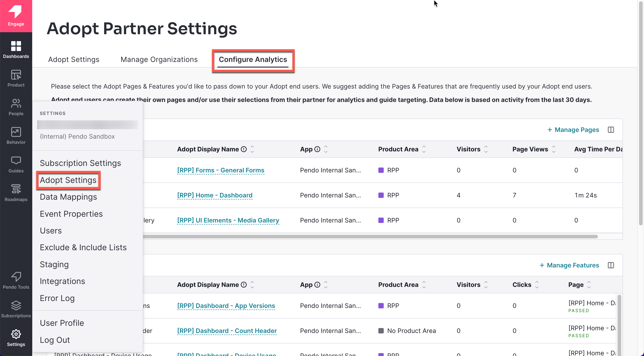
Task: Sort Features table by Clicks
Action: click(537, 285)
